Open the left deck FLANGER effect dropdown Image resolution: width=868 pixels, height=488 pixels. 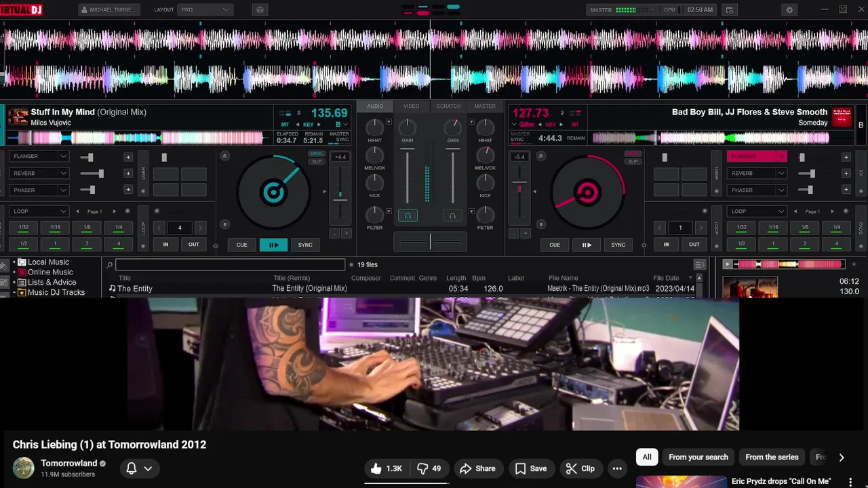63,157
